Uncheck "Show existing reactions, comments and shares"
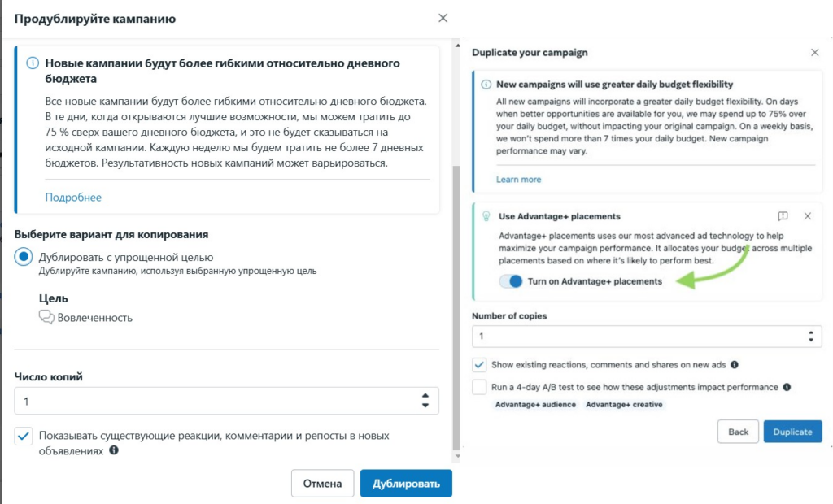 [479, 365]
